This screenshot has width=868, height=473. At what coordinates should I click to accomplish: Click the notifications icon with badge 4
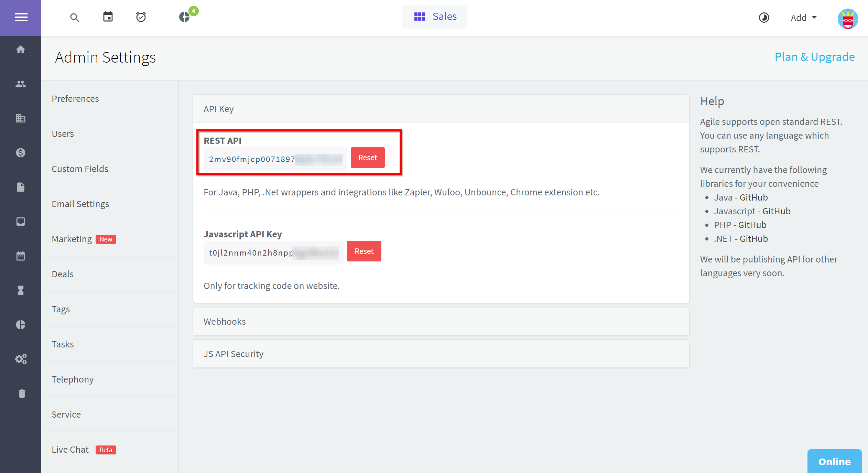185,16
